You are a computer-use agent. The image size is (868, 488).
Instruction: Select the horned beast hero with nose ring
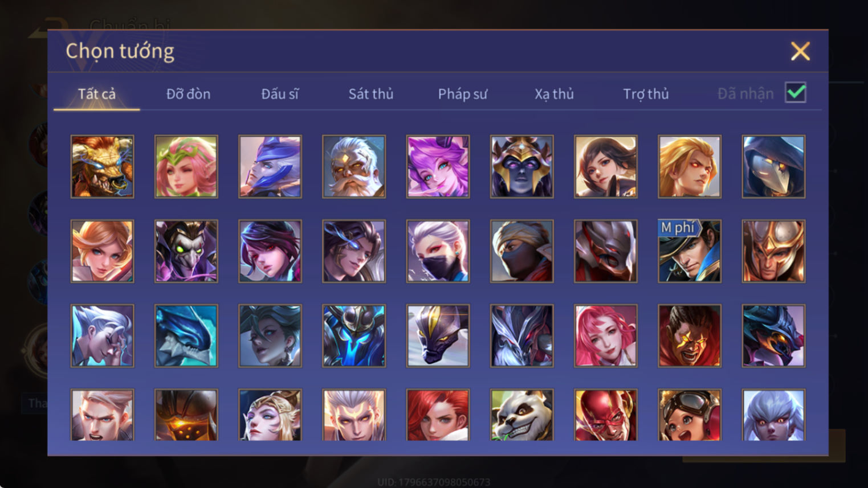coord(102,166)
